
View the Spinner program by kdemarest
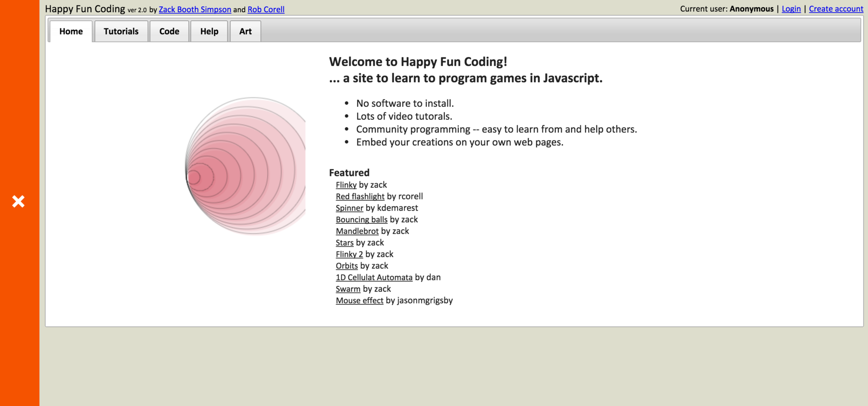coord(349,208)
